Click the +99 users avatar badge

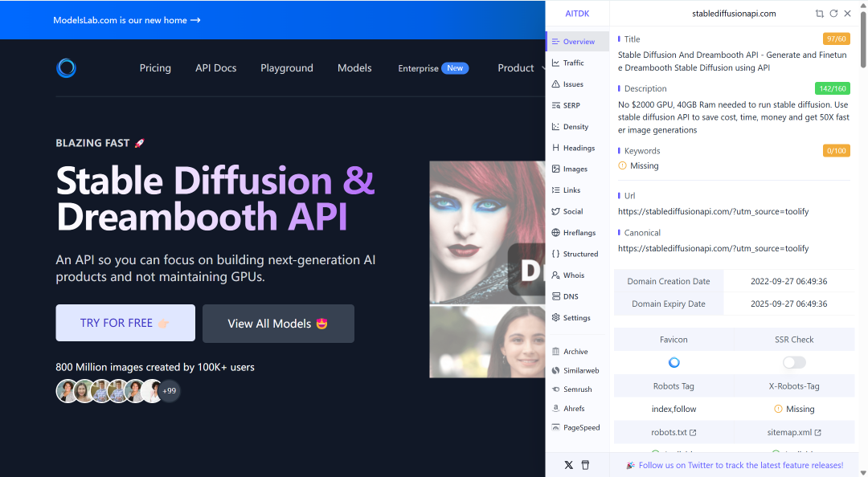170,391
